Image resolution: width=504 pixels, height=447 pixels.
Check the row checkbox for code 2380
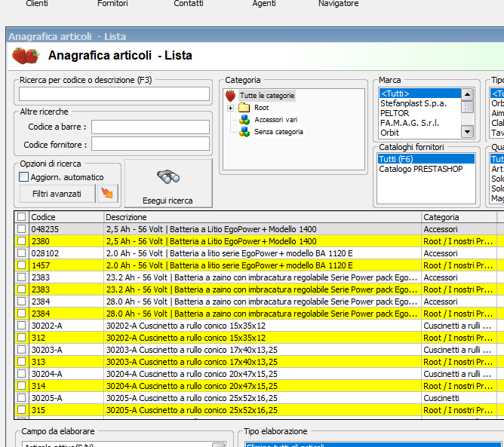[22, 241]
